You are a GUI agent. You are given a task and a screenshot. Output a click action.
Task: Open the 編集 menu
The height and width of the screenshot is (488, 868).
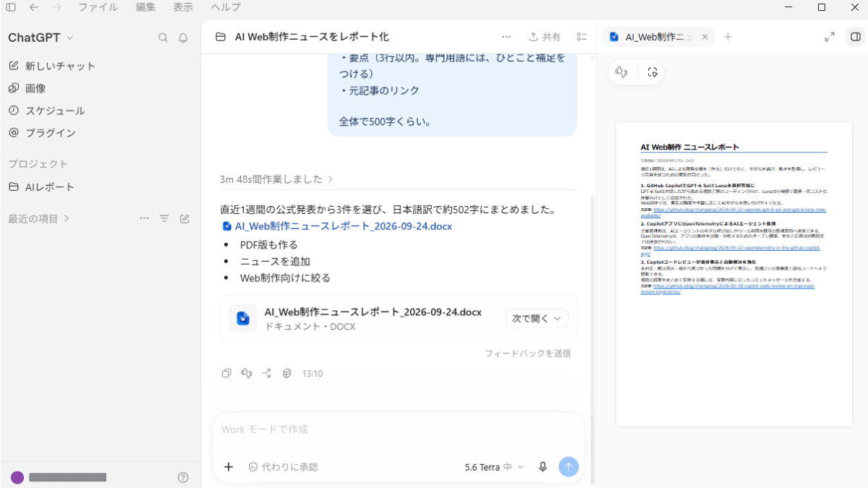(x=145, y=7)
